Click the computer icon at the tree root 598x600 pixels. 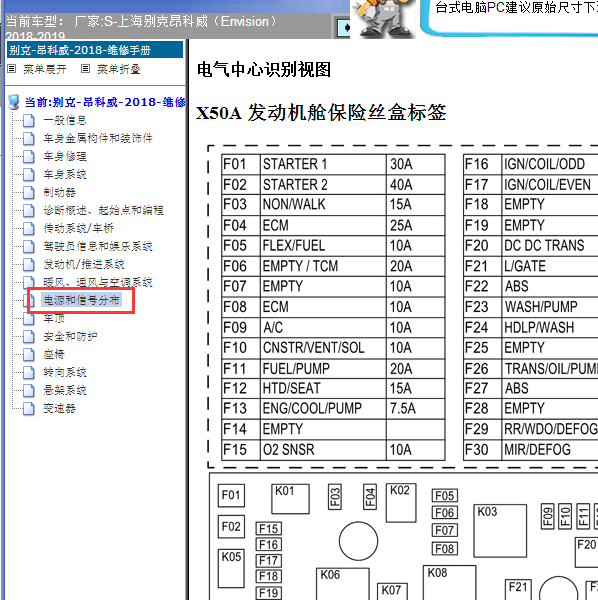pyautogui.click(x=14, y=102)
